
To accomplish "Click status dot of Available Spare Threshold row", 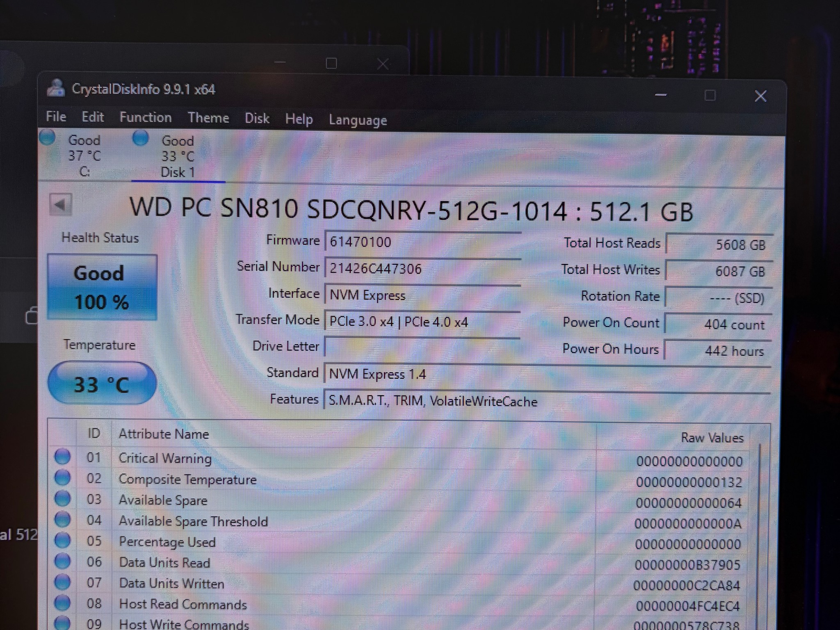I will click(63, 519).
